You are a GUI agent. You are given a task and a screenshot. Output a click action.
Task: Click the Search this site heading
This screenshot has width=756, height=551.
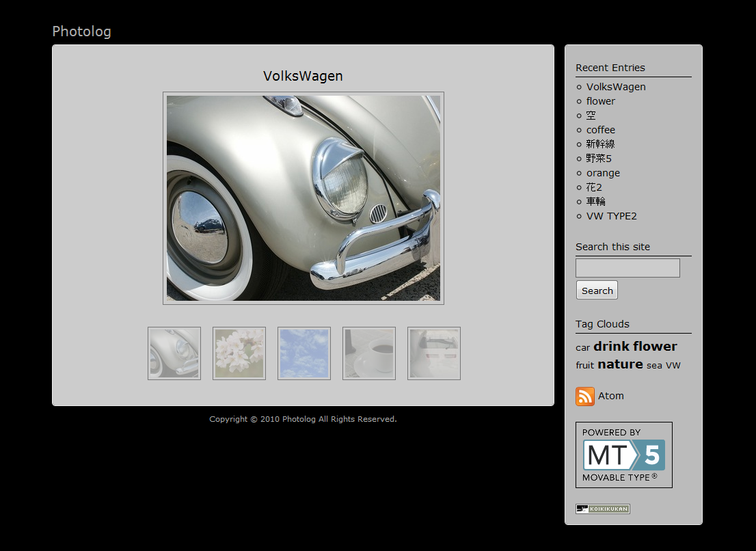[613, 247]
